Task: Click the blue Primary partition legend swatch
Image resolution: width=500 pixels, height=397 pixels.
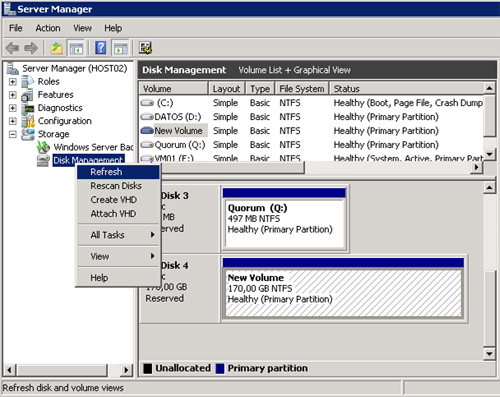Action: tap(220, 368)
